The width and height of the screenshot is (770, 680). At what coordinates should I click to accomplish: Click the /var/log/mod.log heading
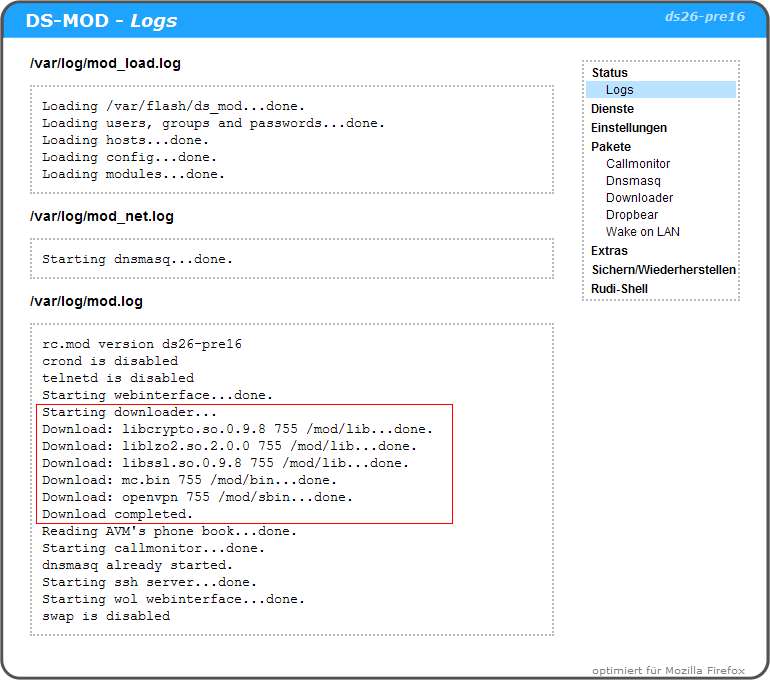click(x=86, y=301)
